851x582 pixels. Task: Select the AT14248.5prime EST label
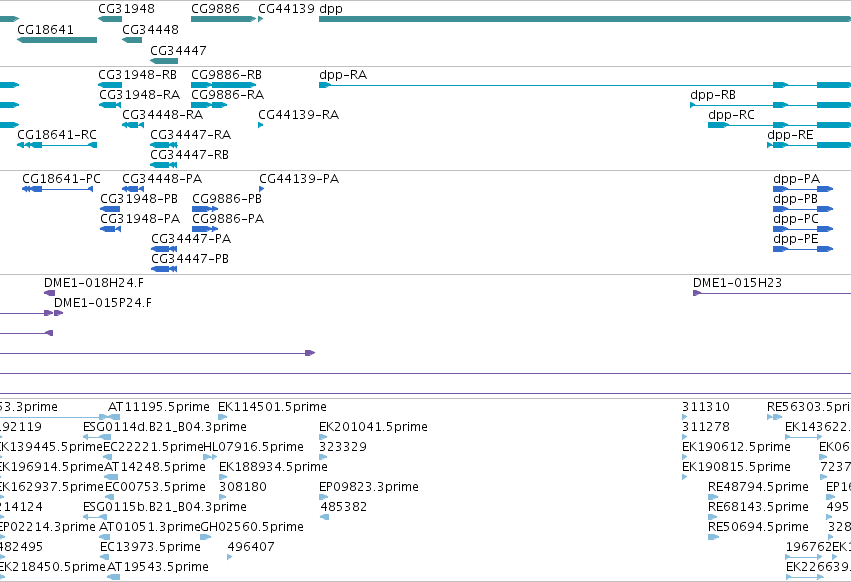click(155, 467)
